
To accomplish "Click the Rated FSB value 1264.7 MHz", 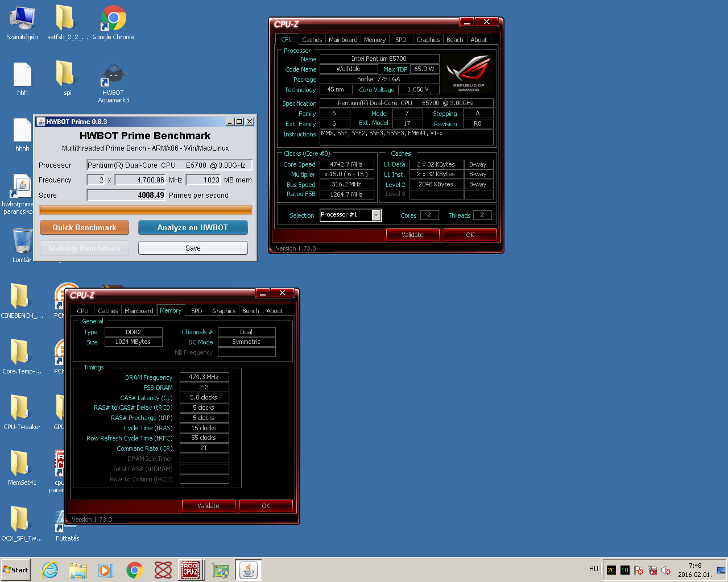I will pyautogui.click(x=346, y=194).
